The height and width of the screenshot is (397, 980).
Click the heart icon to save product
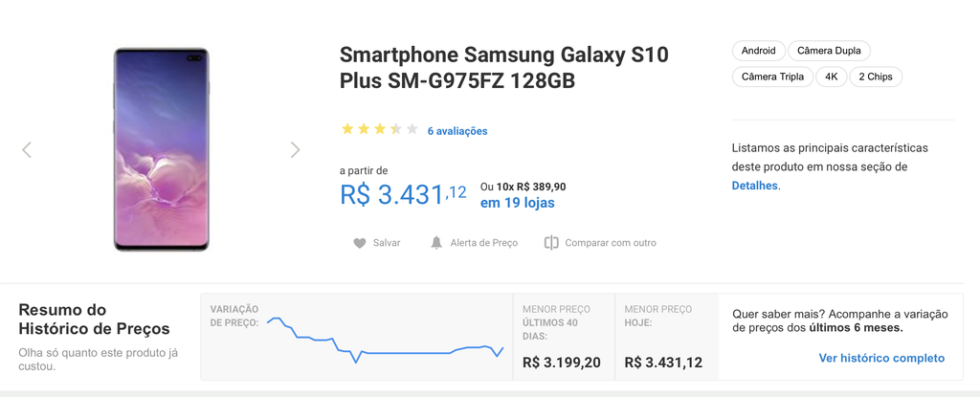click(x=360, y=243)
